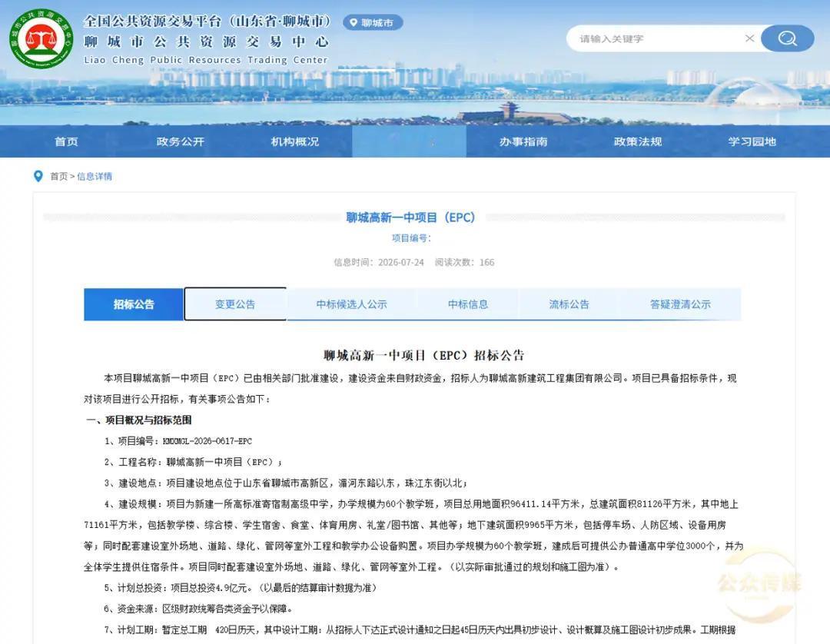Open the 机构概况 navigation item

295,141
